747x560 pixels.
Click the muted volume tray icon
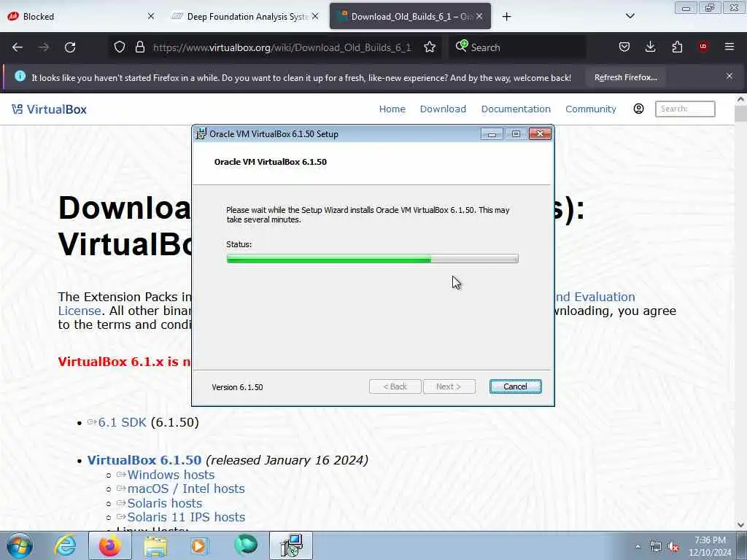point(673,547)
